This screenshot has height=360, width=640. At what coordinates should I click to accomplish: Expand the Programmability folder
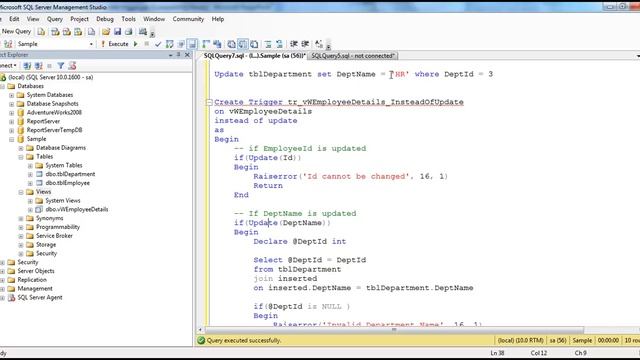coord(21,227)
